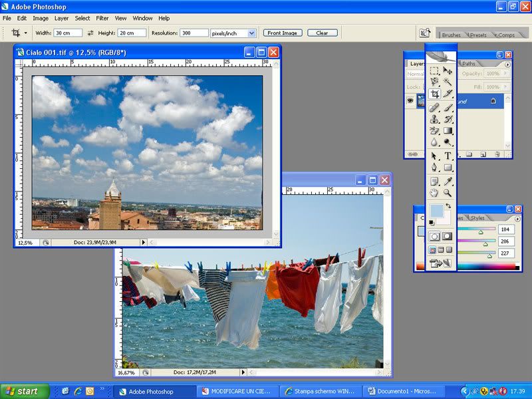This screenshot has height=399, width=532.
Task: Open the Windows Start menu
Action: click(25, 391)
